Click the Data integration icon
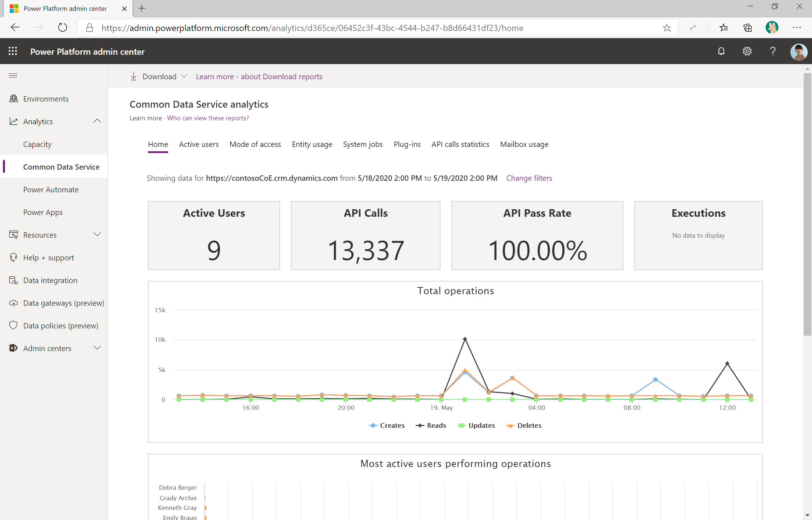The image size is (812, 520). point(13,280)
